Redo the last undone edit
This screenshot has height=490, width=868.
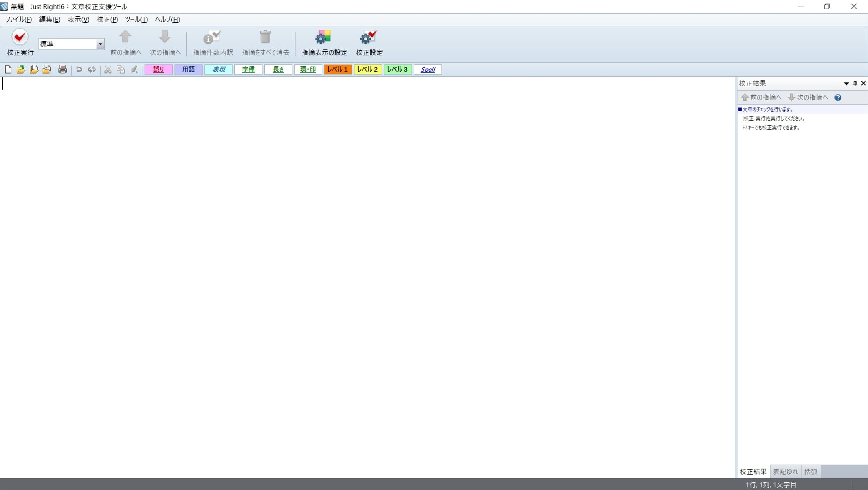point(92,69)
